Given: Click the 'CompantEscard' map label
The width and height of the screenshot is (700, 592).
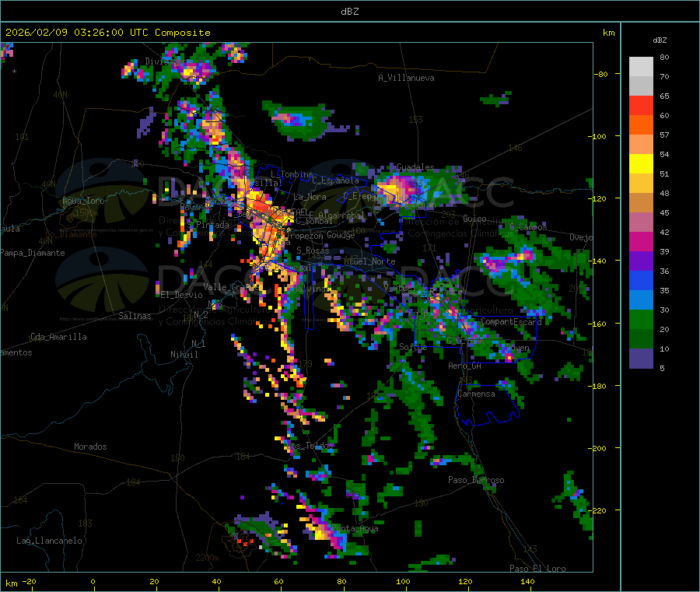Looking at the screenshot, I should [x=511, y=321].
